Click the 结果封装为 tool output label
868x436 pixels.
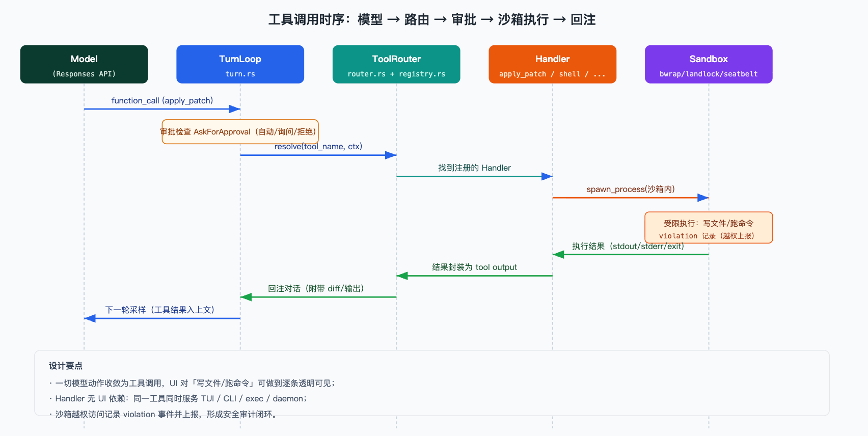(474, 267)
